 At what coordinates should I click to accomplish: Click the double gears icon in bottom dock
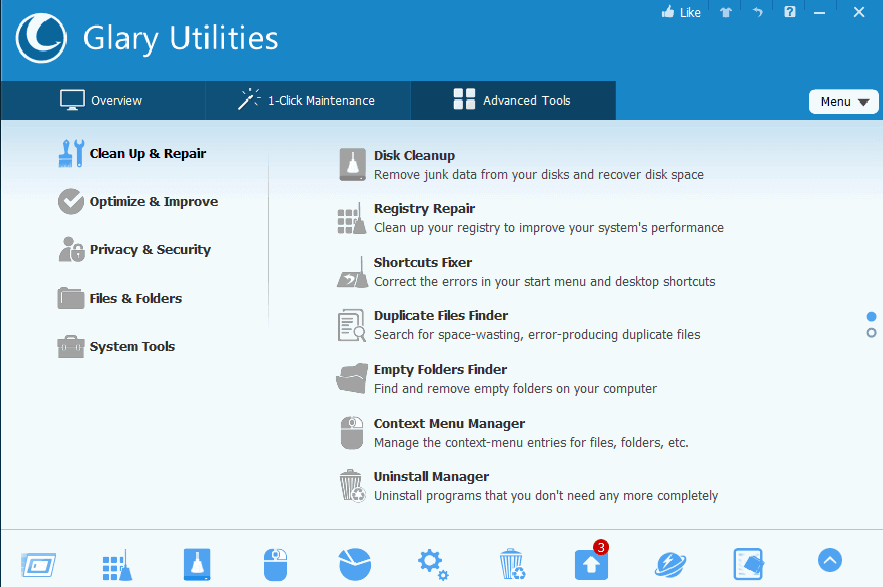(x=433, y=564)
